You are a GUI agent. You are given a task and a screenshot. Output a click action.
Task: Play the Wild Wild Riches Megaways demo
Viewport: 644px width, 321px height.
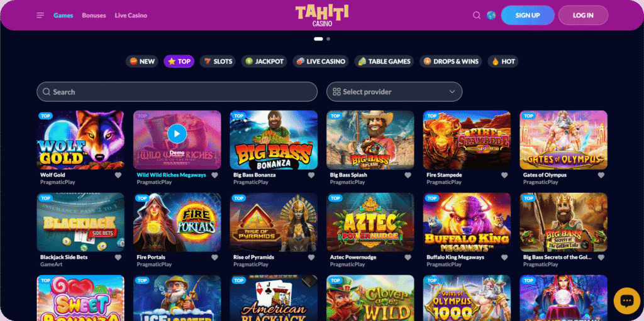pyautogui.click(x=177, y=134)
